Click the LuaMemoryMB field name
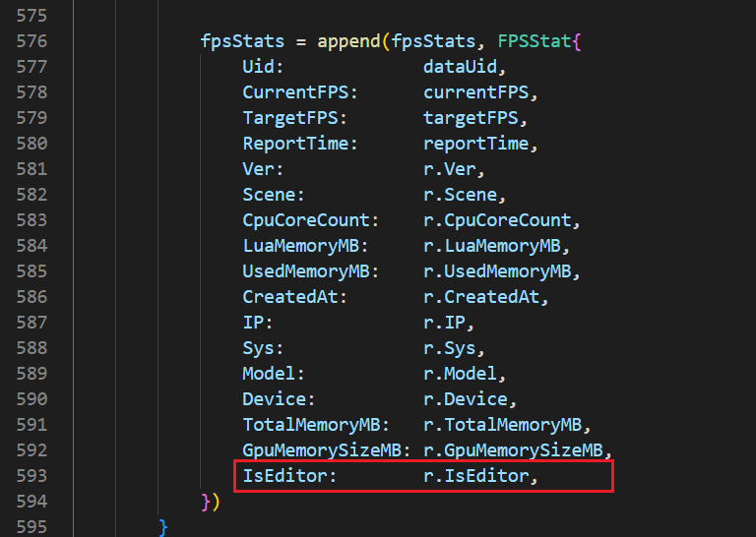 [300, 246]
